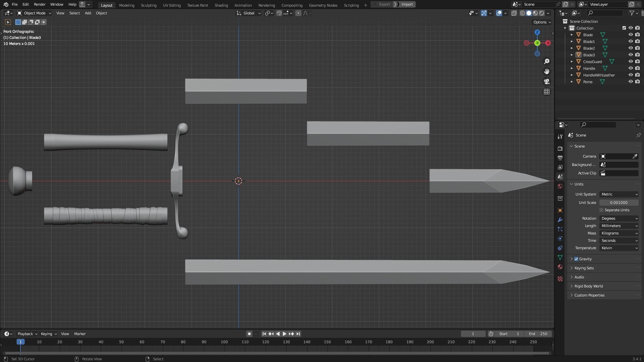Toggle proportional editing
Screen dimensions: 644x362
(x=298, y=13)
